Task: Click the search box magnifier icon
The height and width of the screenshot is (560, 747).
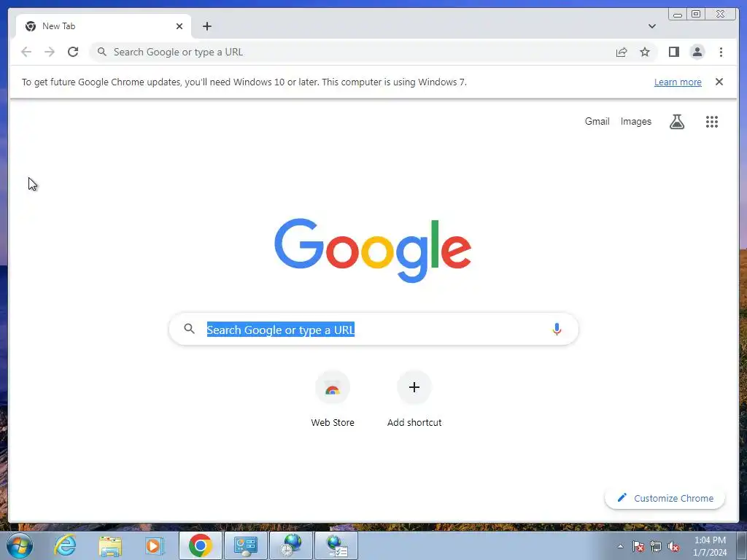Action: point(189,329)
